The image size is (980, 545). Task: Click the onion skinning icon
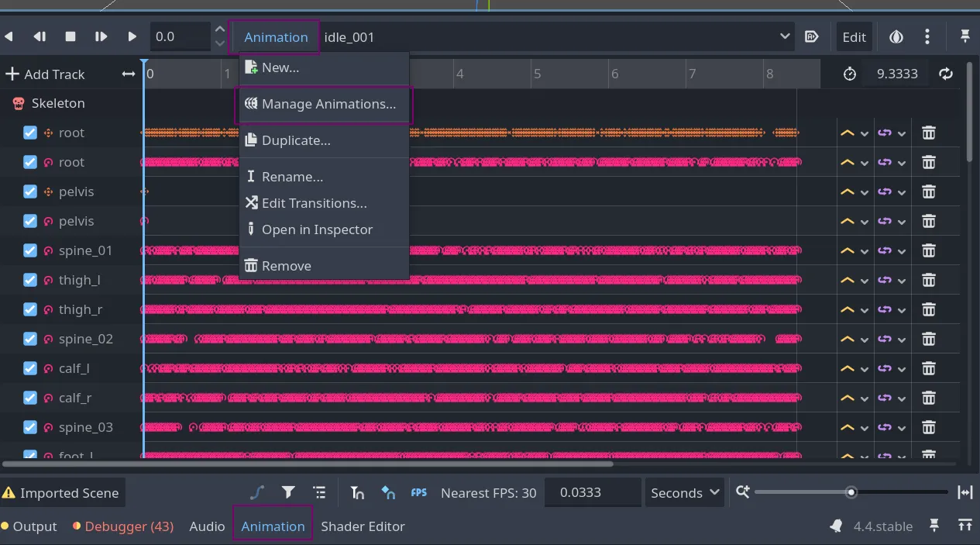896,37
